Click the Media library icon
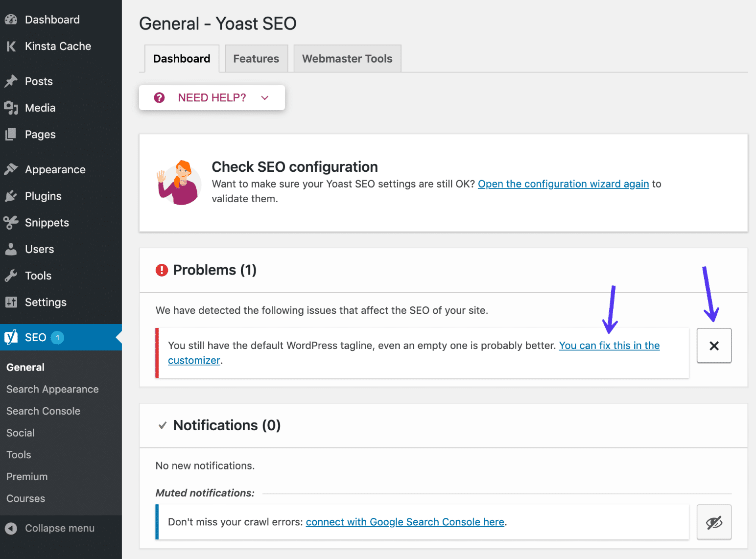The image size is (756, 559). (11, 108)
